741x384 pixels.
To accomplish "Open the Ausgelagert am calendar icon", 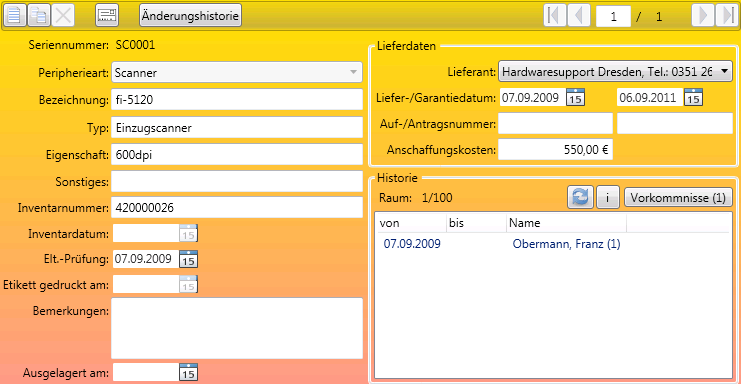I will pyautogui.click(x=189, y=372).
